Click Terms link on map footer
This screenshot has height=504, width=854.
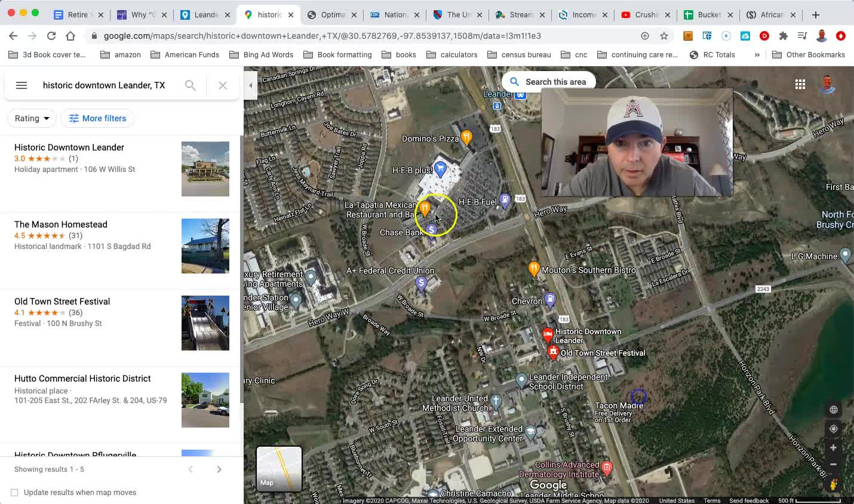[x=712, y=500]
